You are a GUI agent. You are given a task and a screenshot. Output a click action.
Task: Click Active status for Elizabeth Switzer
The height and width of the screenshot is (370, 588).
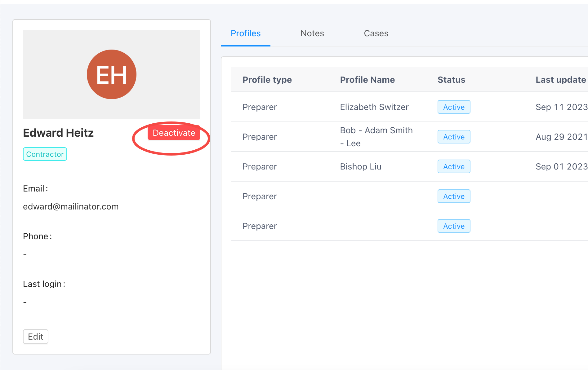coord(454,107)
